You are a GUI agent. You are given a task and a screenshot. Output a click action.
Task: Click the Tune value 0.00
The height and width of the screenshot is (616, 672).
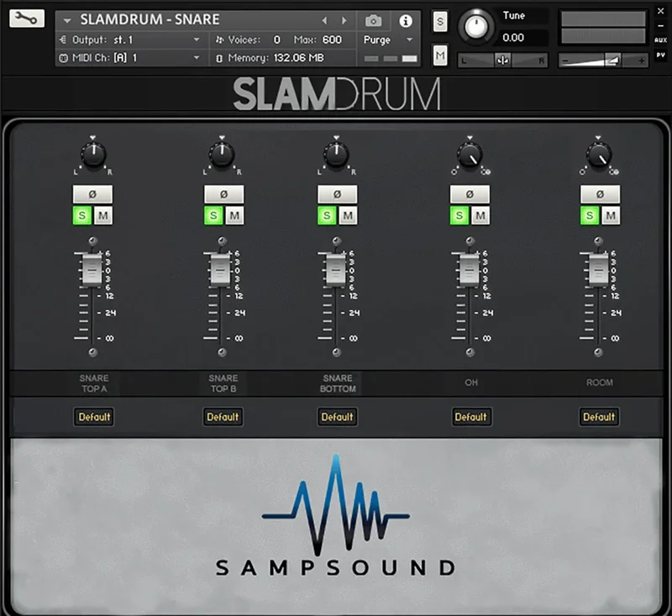[x=513, y=38]
